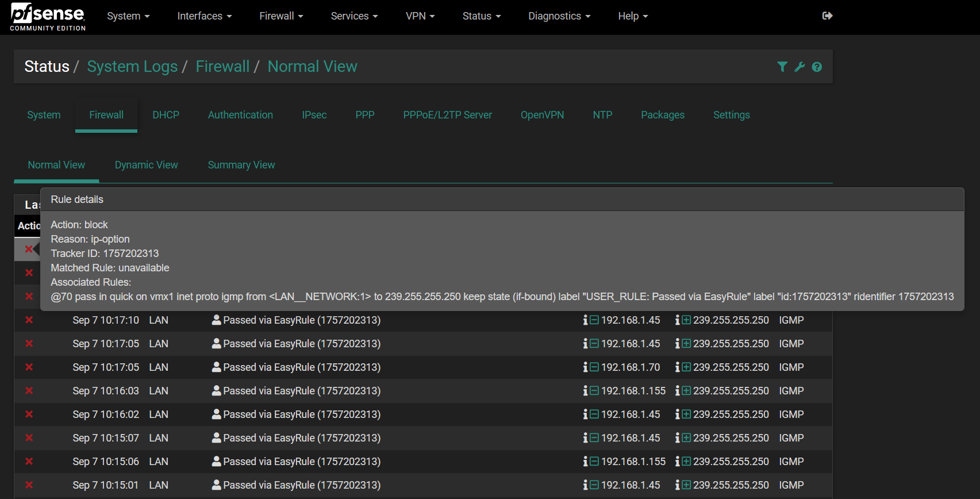Switch to the Summary View tab
The image size is (980, 499).
pyautogui.click(x=241, y=165)
